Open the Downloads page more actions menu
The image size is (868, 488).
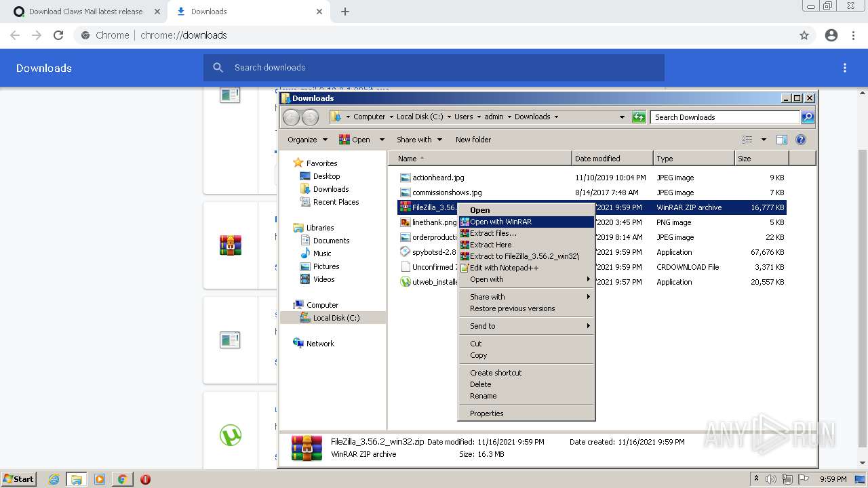click(845, 68)
